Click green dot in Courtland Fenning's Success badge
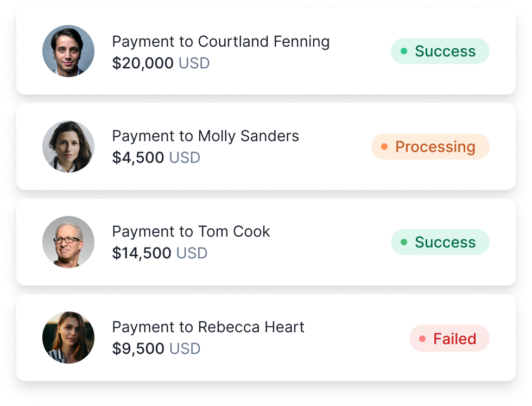 pyautogui.click(x=404, y=51)
